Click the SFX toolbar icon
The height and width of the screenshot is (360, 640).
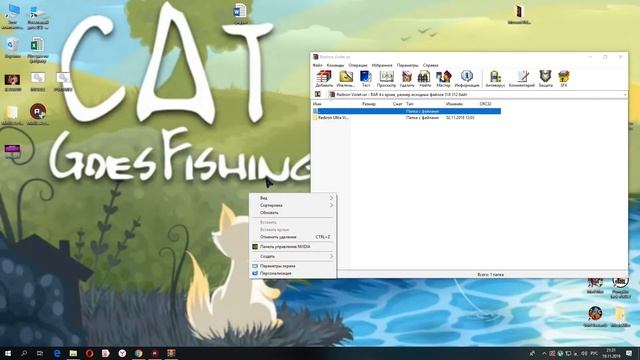click(564, 78)
